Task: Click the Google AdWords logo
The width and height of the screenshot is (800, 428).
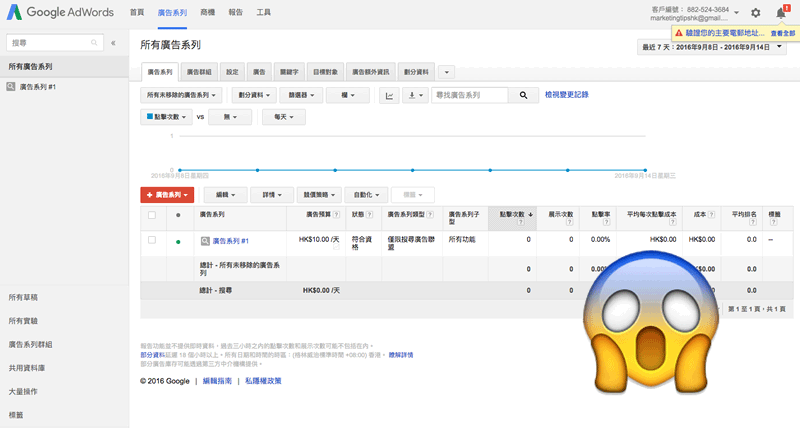Action: point(60,12)
